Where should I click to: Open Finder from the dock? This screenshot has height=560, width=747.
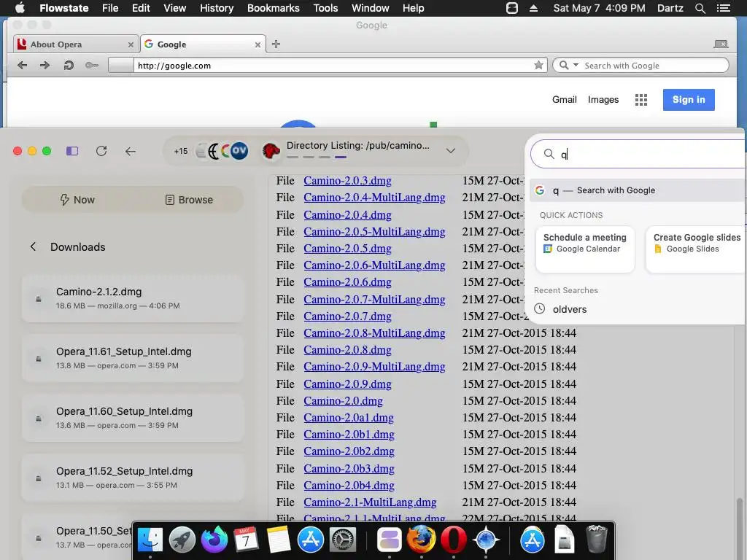point(150,540)
